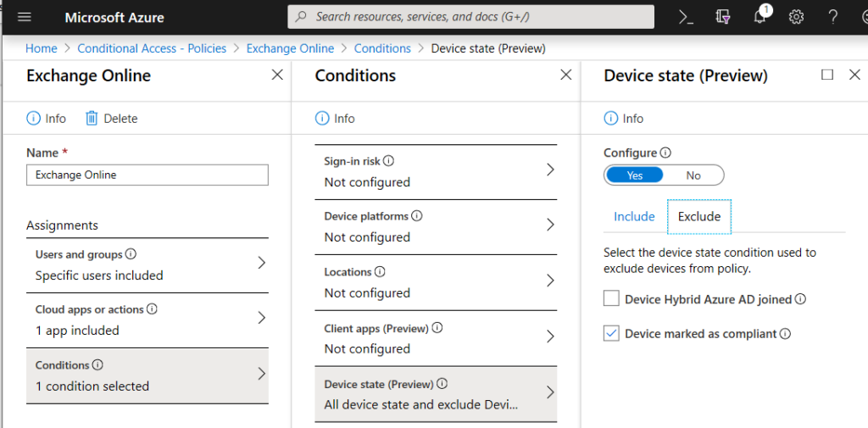The image size is (868, 428).
Task: Close the Device state (Preview) blade
Action: click(x=854, y=75)
